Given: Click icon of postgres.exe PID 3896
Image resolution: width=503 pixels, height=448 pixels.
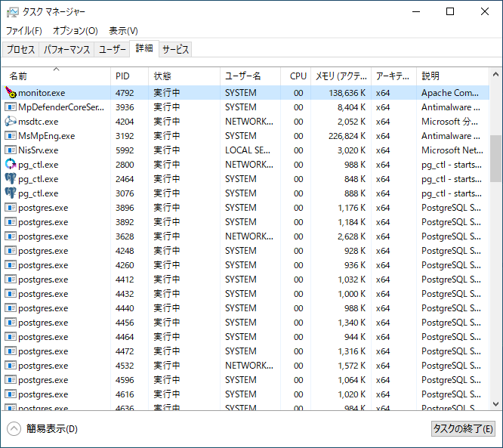Looking at the screenshot, I should (11, 207).
